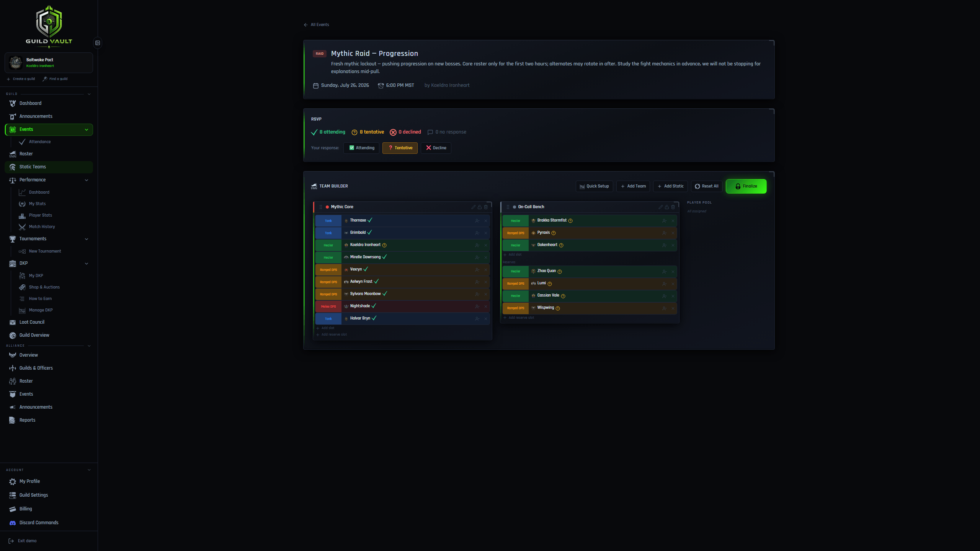Unassign player icon in Brakka Stormfist's row
This screenshot has width=980, height=551.
tap(664, 221)
